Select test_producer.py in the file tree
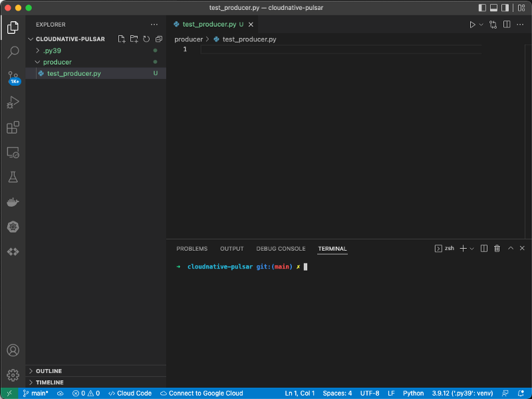 coord(74,73)
